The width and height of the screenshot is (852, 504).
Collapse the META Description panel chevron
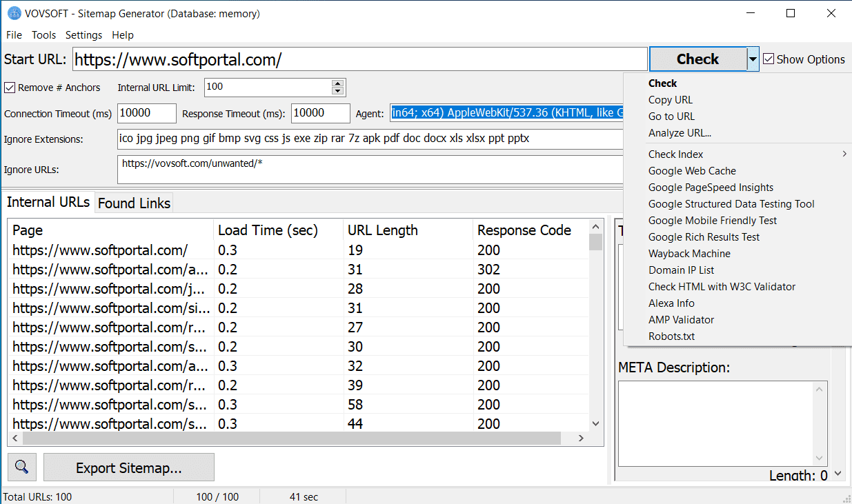point(838,474)
